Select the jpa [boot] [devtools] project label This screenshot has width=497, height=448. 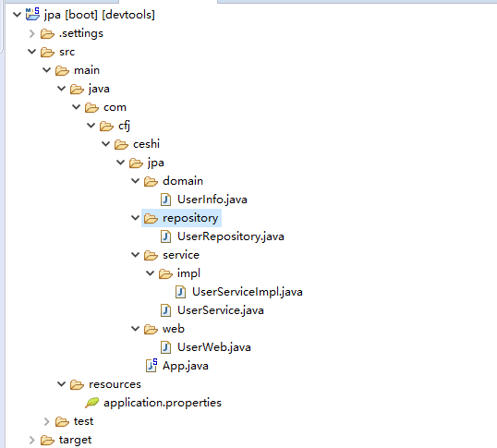pyautogui.click(x=100, y=15)
